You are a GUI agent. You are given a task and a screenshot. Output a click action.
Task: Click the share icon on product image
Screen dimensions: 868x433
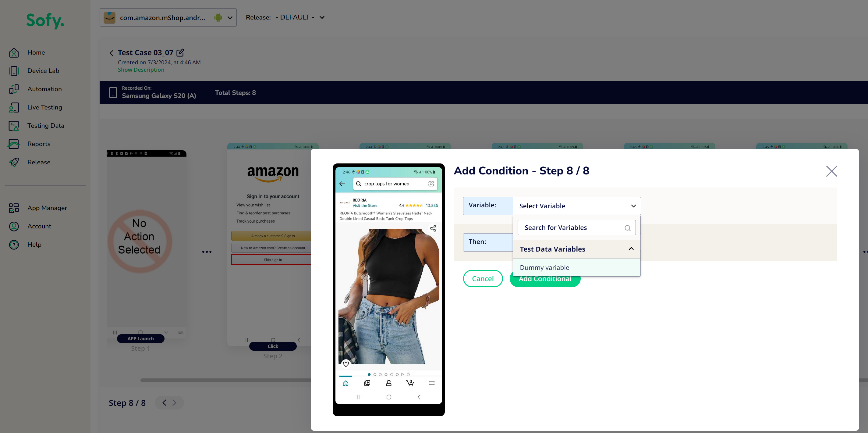click(x=434, y=228)
